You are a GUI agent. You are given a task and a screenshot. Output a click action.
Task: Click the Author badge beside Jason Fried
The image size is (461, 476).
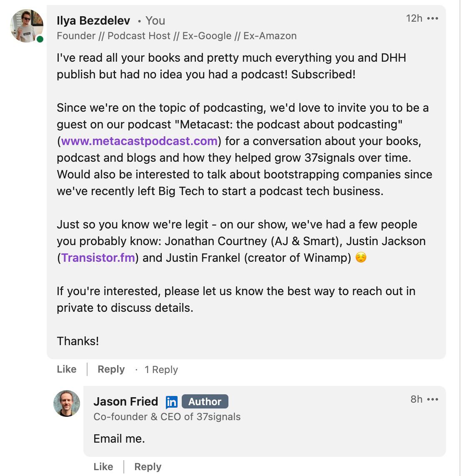click(x=205, y=401)
